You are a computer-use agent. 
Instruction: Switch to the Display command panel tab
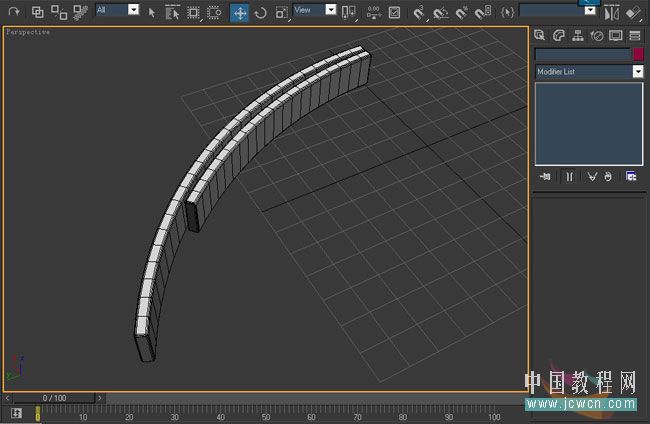pos(616,36)
